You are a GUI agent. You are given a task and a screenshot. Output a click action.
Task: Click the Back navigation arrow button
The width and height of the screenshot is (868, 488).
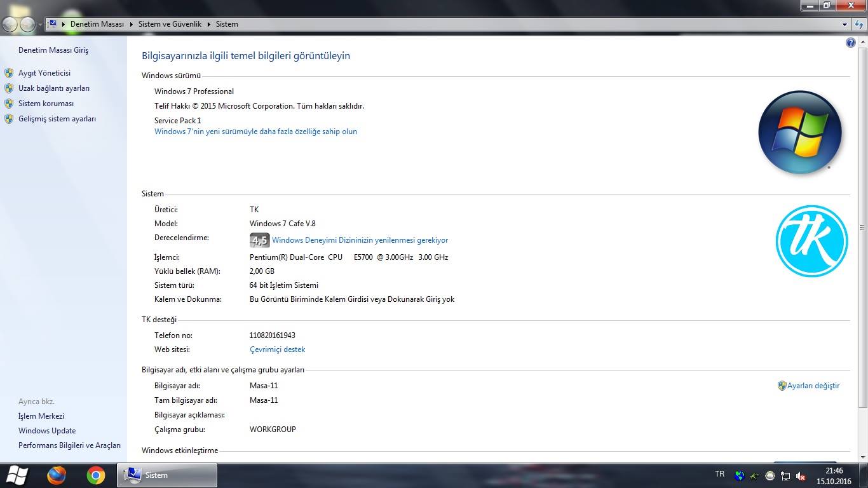point(10,24)
